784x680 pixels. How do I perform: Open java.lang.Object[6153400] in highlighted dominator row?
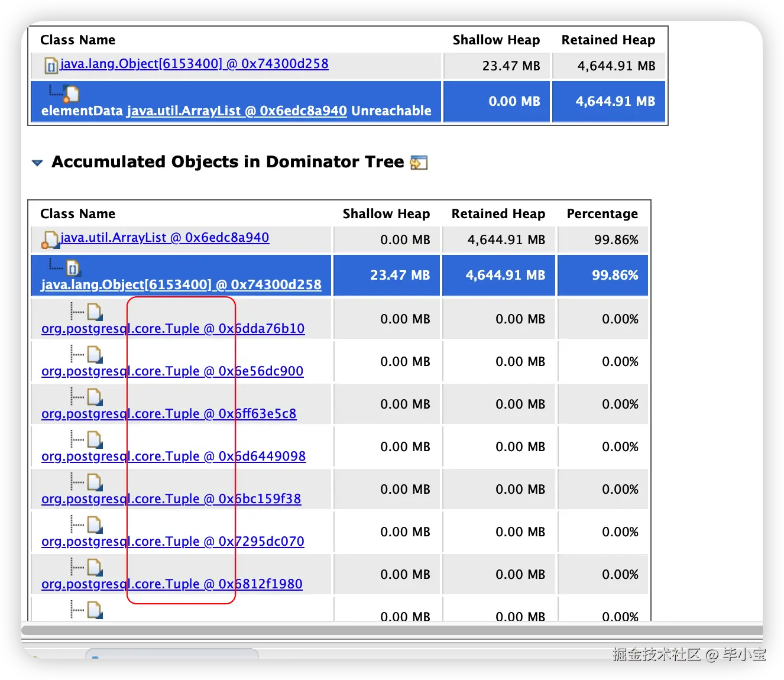[x=182, y=285]
